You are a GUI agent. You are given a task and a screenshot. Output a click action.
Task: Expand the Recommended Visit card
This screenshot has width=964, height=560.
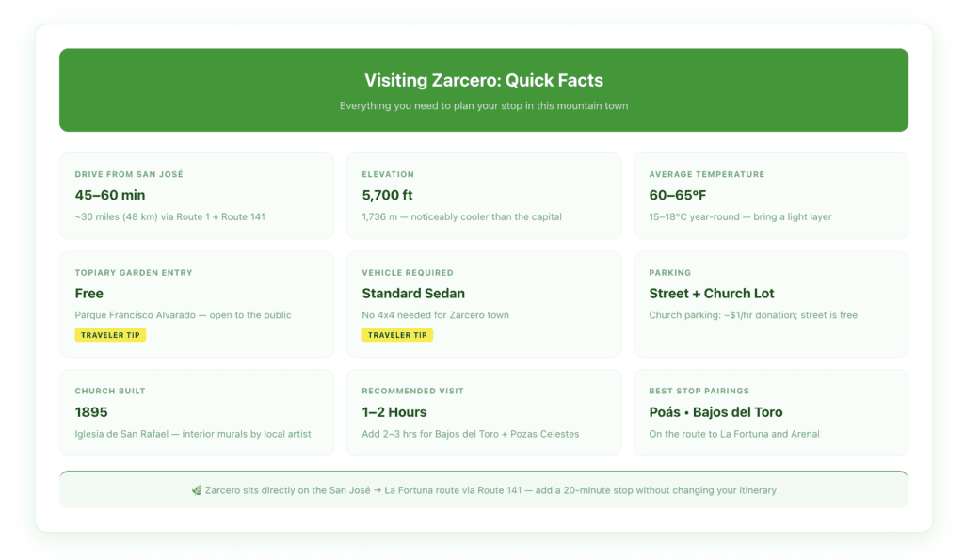[x=484, y=412]
